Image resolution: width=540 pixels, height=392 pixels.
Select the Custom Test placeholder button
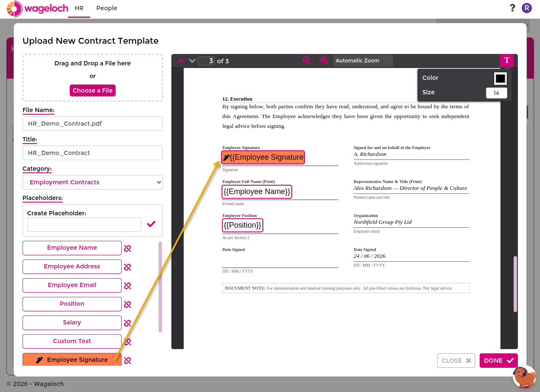(72, 341)
